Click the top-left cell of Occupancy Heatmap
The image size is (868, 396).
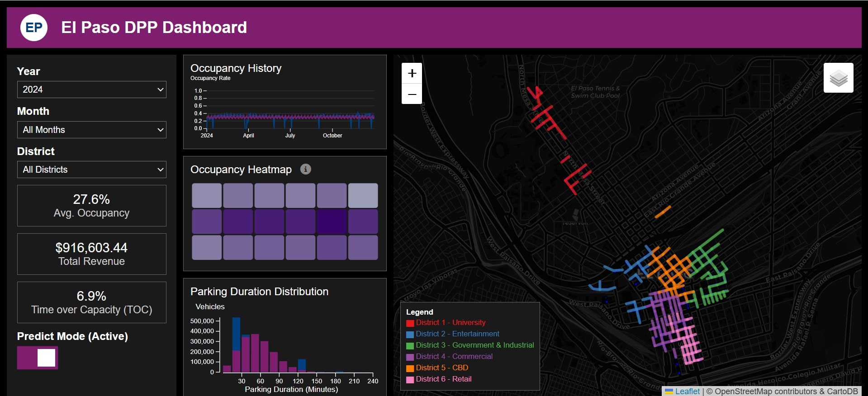207,195
